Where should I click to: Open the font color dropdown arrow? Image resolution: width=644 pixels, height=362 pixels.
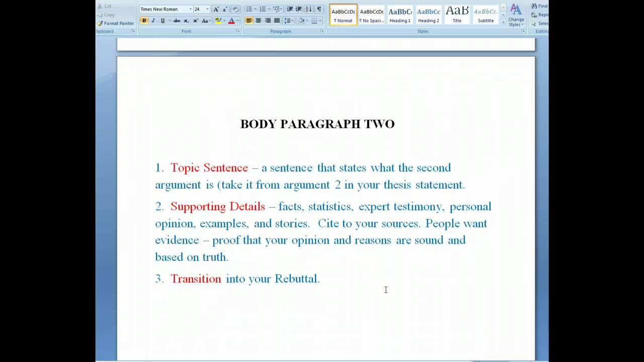(x=237, y=21)
